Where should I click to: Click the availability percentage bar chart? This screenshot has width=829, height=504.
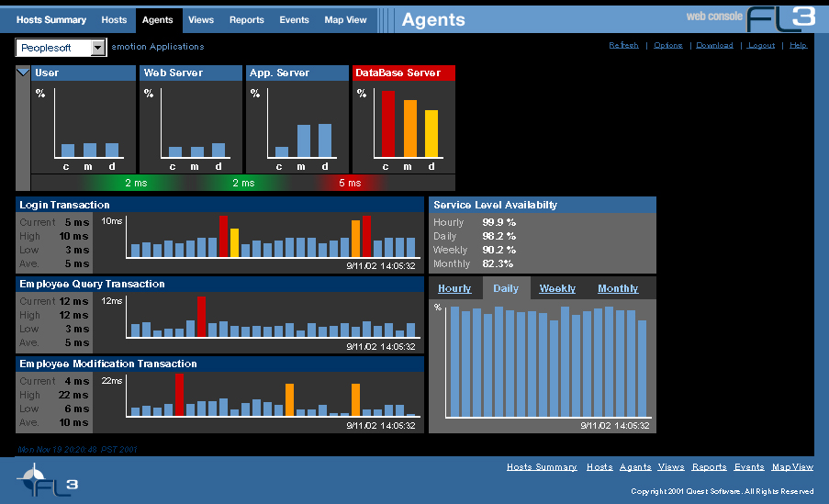click(548, 362)
